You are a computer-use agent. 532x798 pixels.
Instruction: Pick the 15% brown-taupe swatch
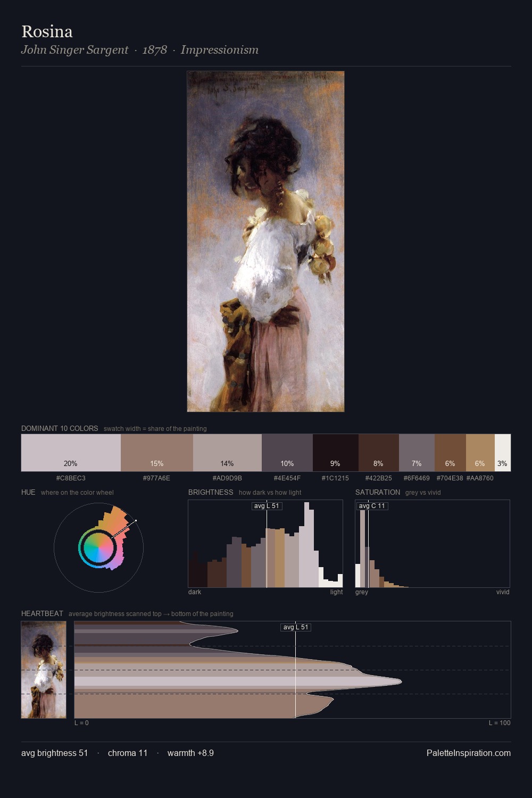[157, 453]
